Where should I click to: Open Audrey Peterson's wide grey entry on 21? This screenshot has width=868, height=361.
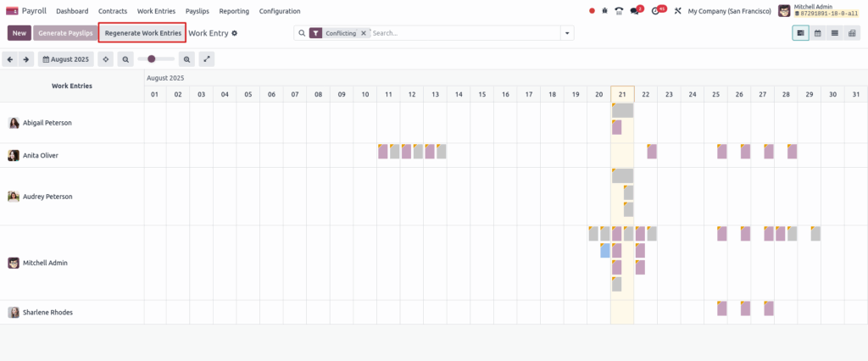(622, 176)
